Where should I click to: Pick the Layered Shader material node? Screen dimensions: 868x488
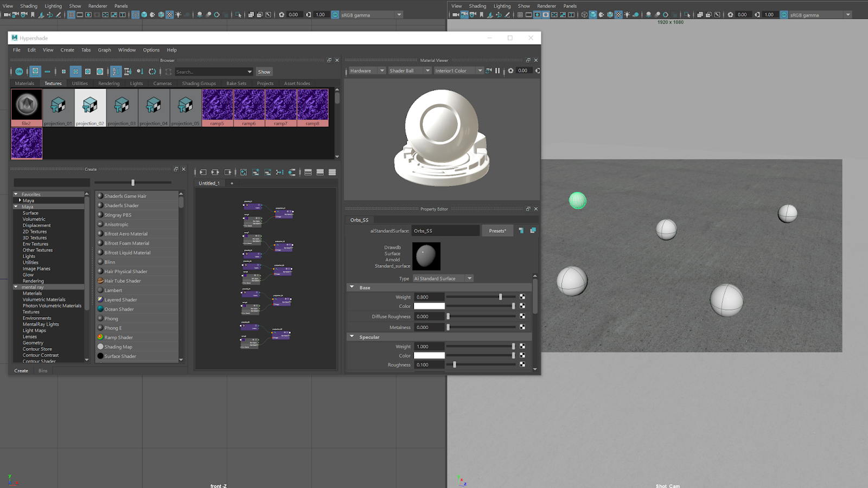tap(121, 299)
